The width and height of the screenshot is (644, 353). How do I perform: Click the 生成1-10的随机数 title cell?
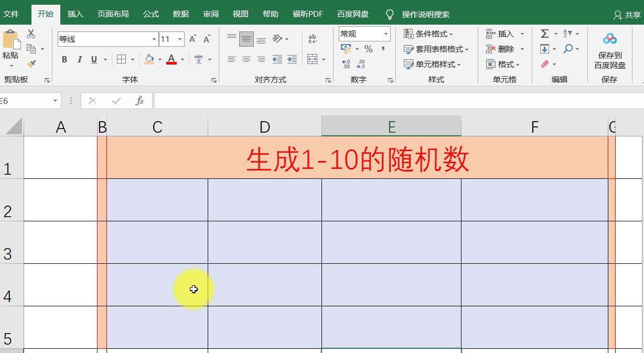click(358, 158)
